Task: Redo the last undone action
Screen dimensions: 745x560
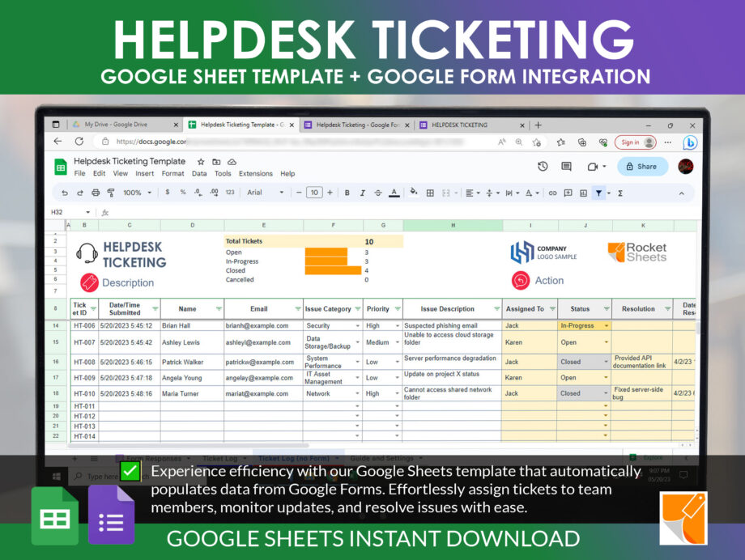Action: pos(80,193)
